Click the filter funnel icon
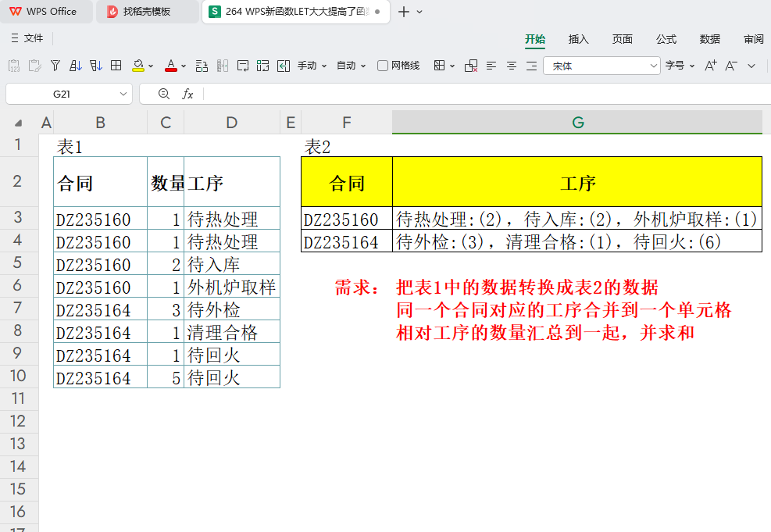The image size is (771, 532). point(55,66)
